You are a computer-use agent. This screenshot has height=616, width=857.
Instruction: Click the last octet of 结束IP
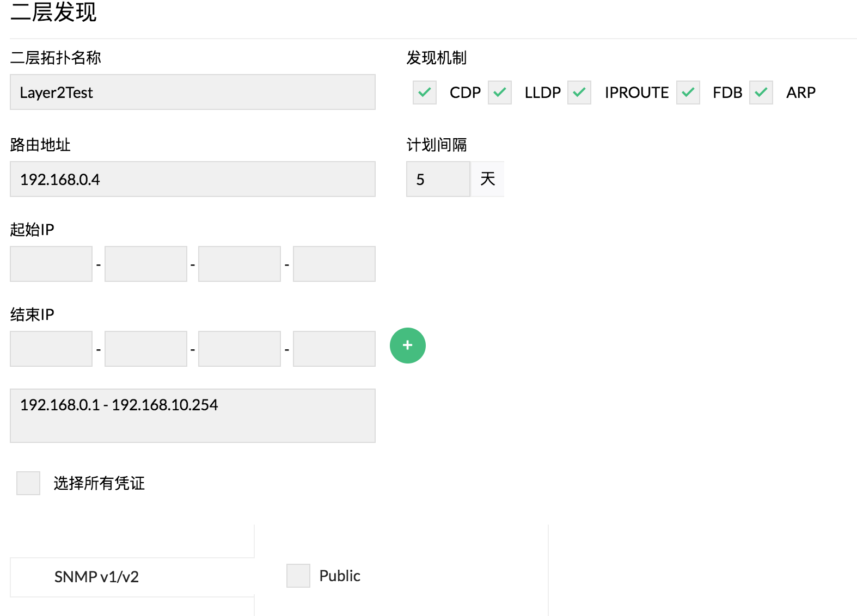[334, 349]
